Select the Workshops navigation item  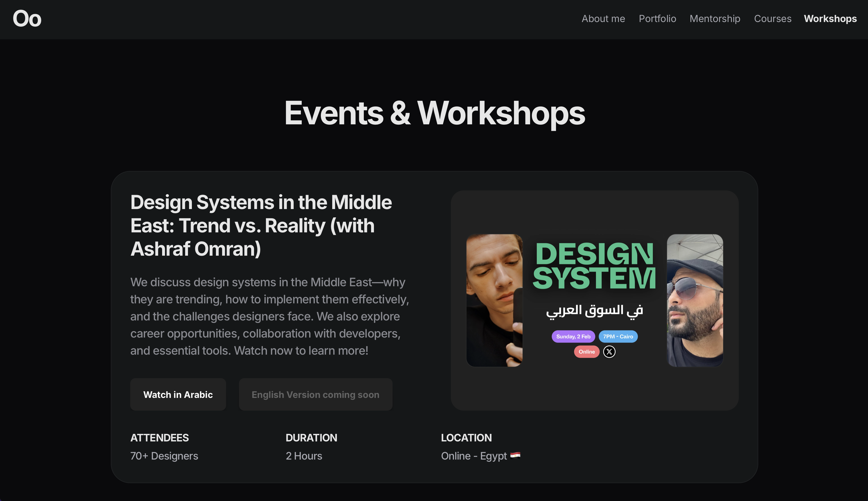(x=830, y=19)
